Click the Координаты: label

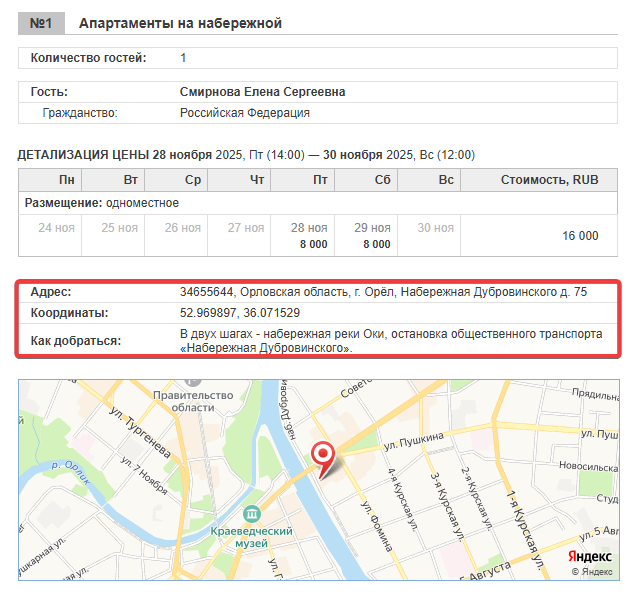[x=70, y=313]
